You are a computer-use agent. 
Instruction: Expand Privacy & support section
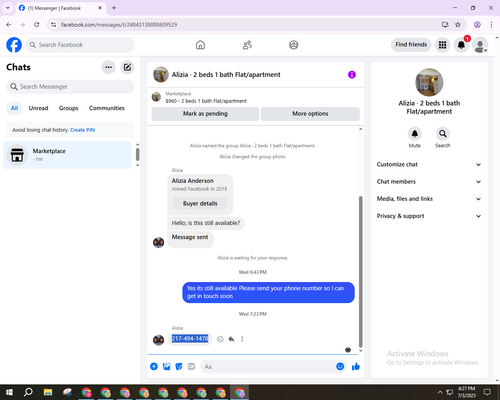click(429, 216)
